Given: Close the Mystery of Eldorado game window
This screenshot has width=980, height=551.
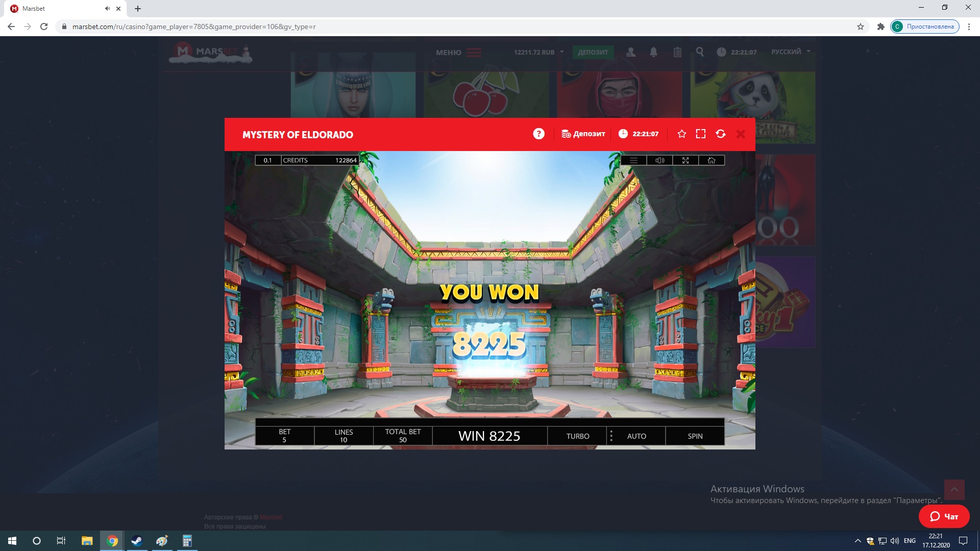Looking at the screenshot, I should pos(741,134).
